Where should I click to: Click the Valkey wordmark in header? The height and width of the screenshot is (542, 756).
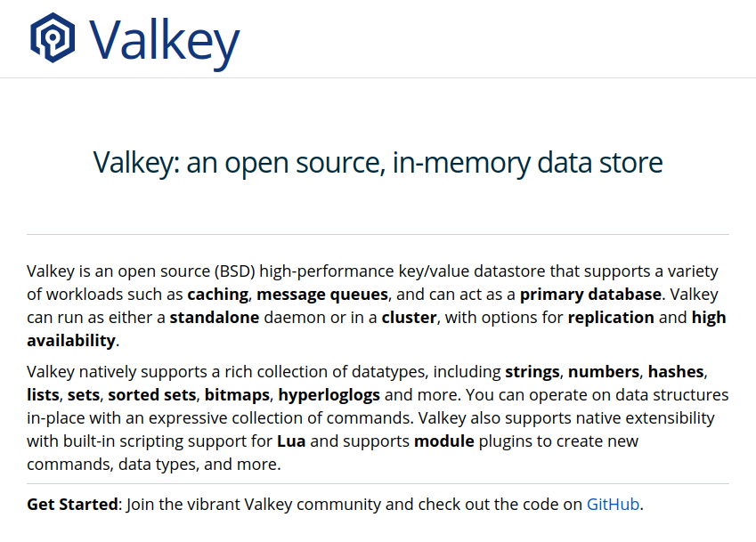[x=164, y=39]
